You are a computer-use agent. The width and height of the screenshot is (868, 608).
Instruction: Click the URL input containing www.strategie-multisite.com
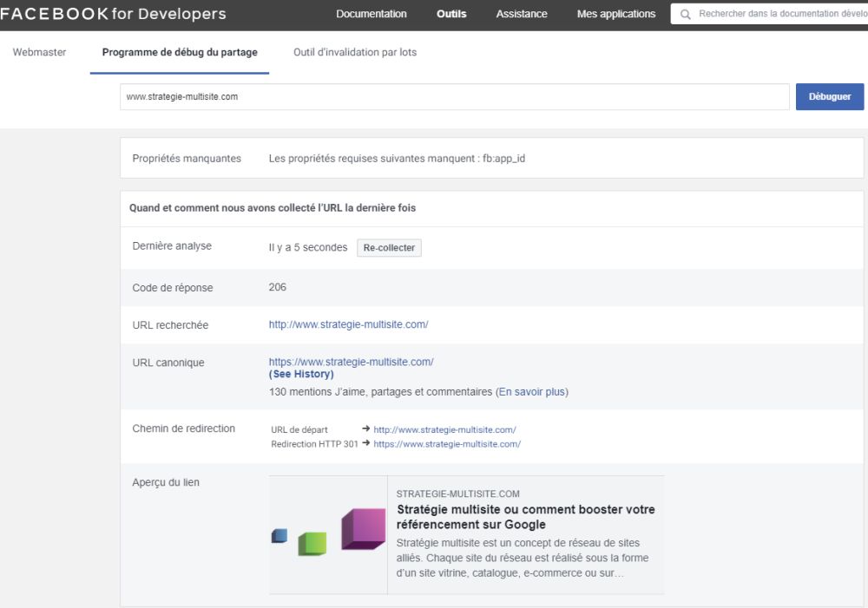pyautogui.click(x=455, y=97)
